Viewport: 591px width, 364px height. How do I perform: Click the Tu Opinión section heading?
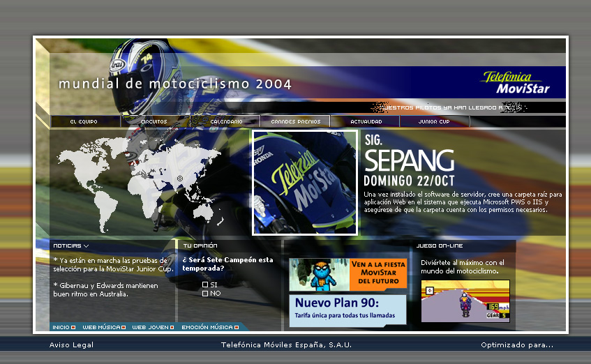(x=200, y=245)
